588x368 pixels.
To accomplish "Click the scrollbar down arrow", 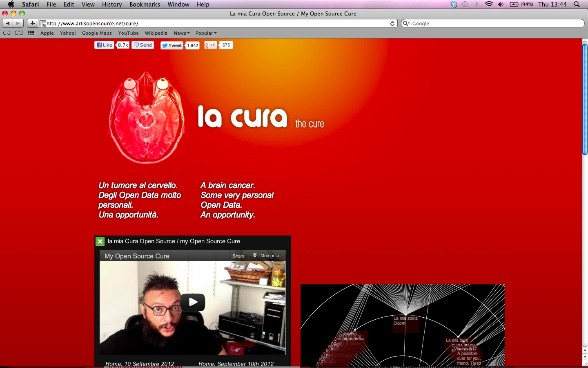I will pos(585,357).
